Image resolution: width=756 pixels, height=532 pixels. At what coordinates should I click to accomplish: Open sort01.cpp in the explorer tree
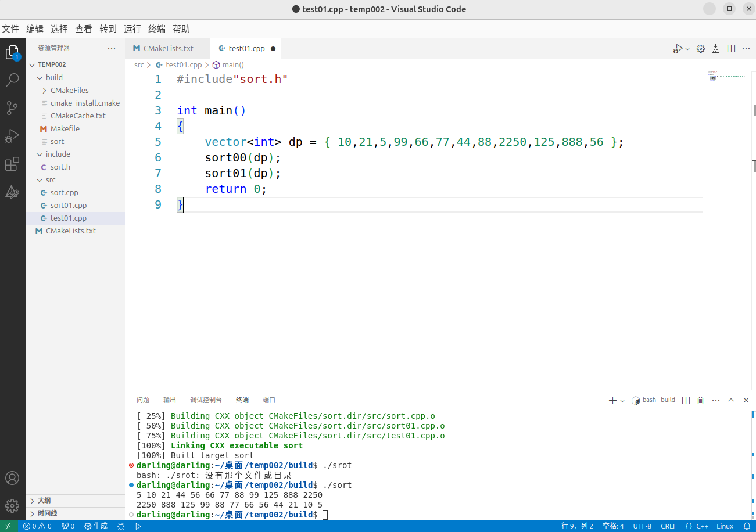coord(76,205)
